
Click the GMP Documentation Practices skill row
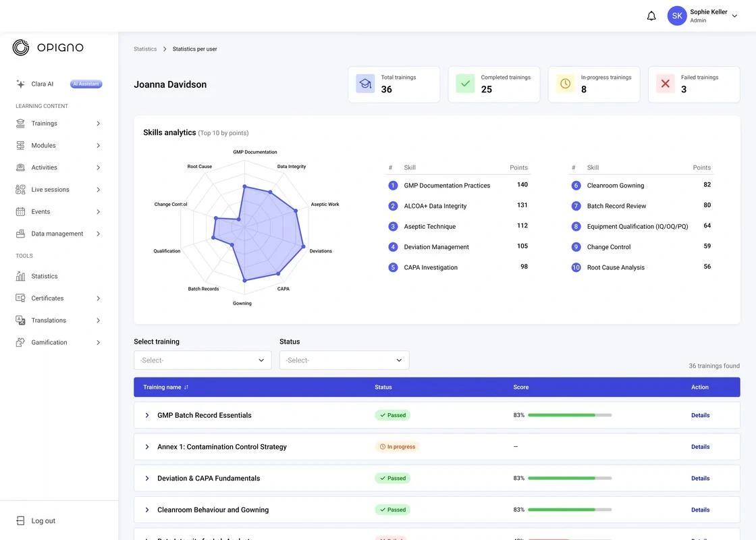coord(458,185)
